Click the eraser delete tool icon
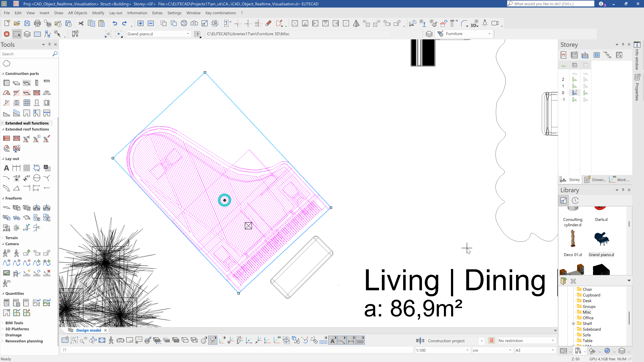The width and height of the screenshot is (644, 362). click(268, 23)
